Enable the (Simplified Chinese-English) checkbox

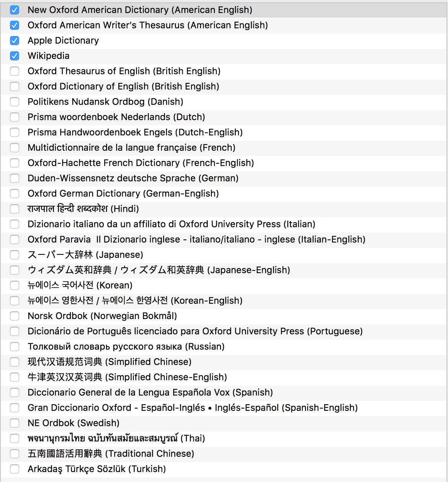coord(15,377)
